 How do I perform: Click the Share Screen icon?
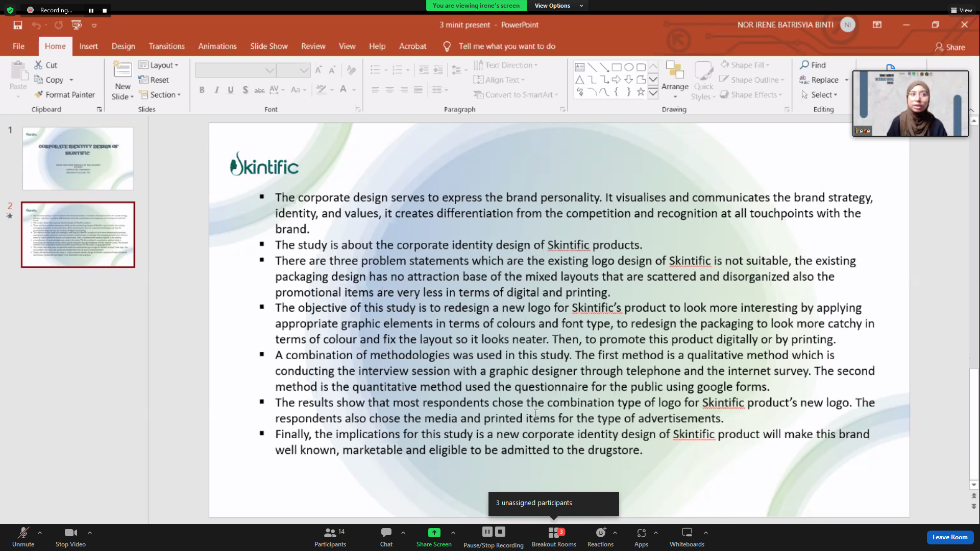[x=434, y=533]
